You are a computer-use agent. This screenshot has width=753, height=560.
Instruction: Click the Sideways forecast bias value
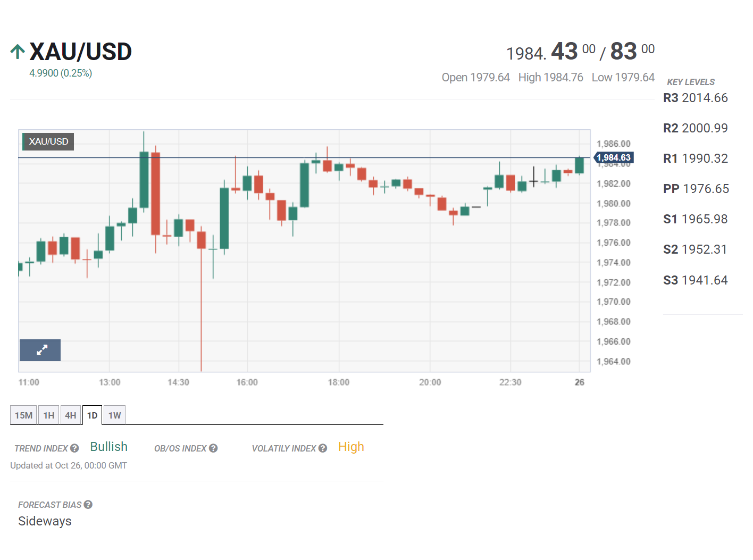(45, 521)
